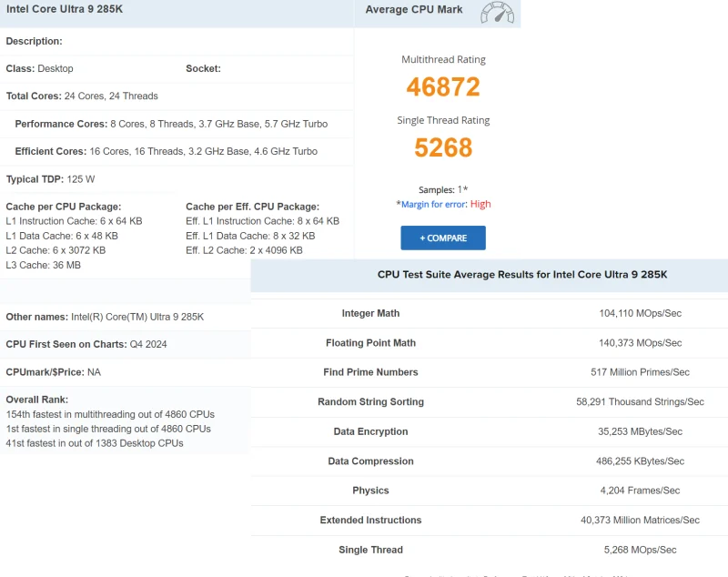The width and height of the screenshot is (728, 577).
Task: Click 'L2 Cache: 6 x 3072 KB'
Action: click(x=56, y=250)
